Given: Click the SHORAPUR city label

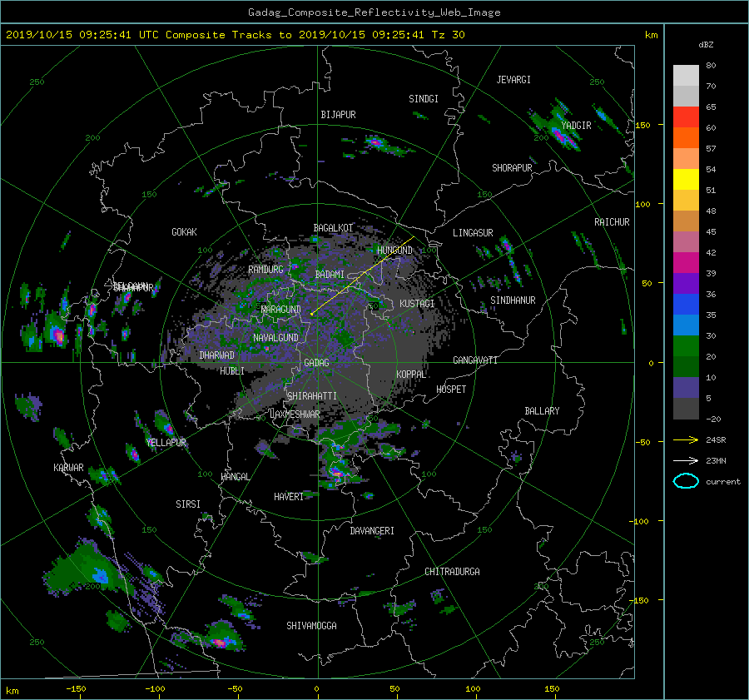Looking at the screenshot, I should [512, 168].
